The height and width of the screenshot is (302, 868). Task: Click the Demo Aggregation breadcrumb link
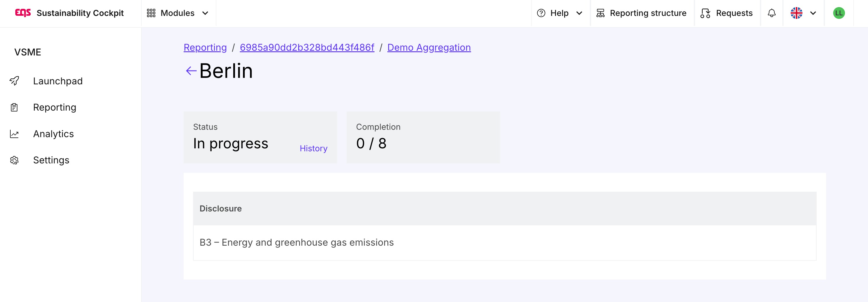click(x=429, y=47)
